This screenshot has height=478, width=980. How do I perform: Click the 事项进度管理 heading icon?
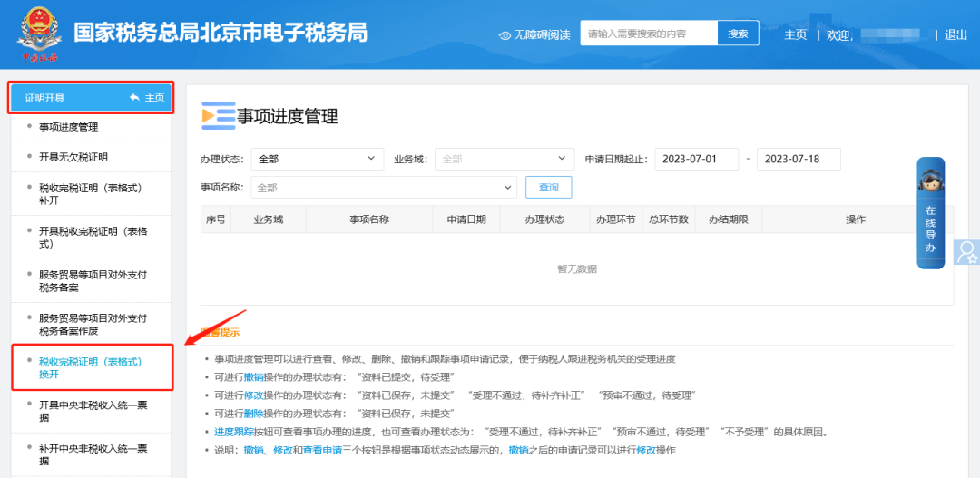[218, 115]
